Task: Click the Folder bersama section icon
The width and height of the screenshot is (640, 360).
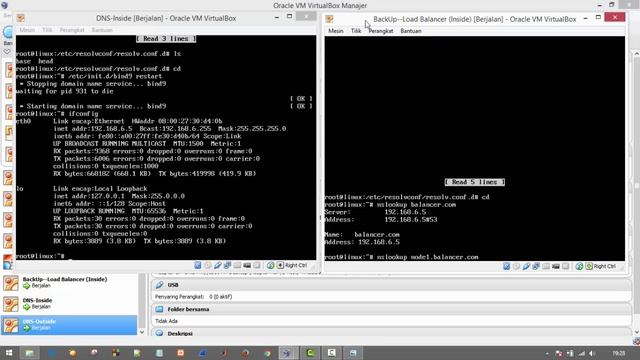Action: 160,309
